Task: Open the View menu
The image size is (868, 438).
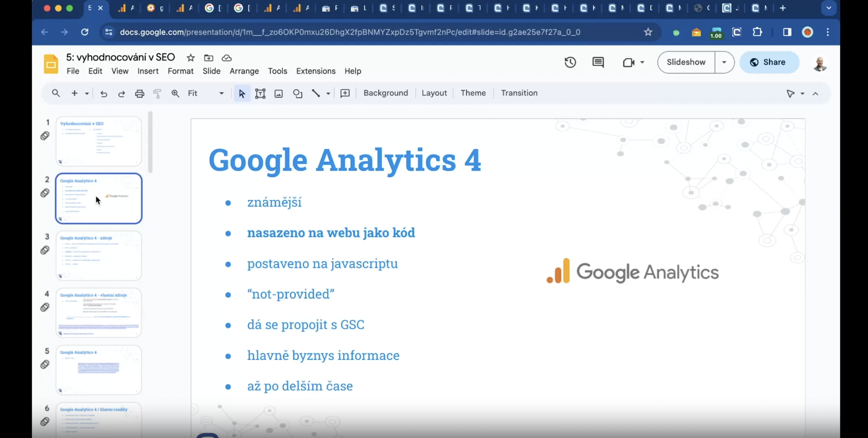Action: [x=120, y=71]
